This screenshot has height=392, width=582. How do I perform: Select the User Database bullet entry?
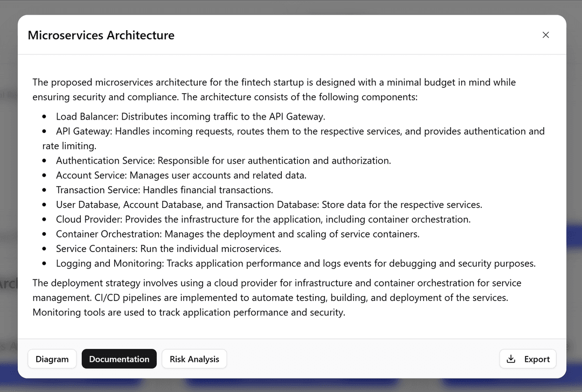pos(269,205)
